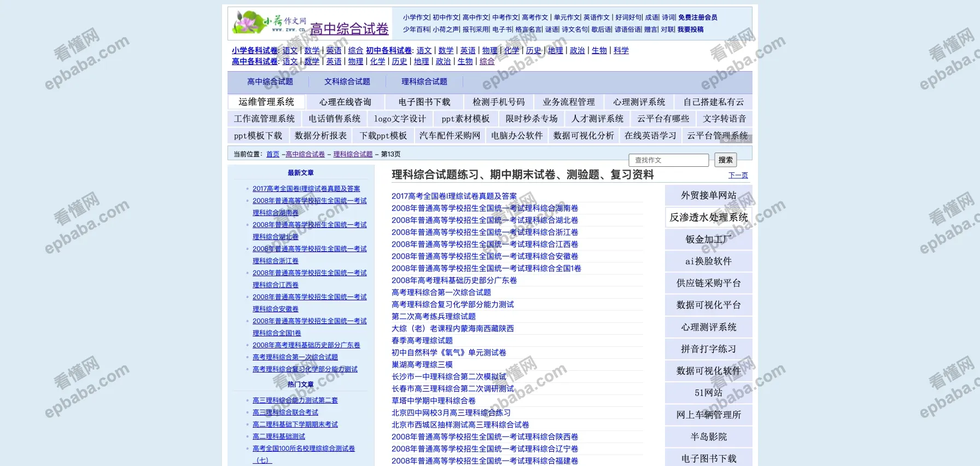980x466 pixels.
Task: Click 半岛影院 right ad button
Action: point(709,436)
